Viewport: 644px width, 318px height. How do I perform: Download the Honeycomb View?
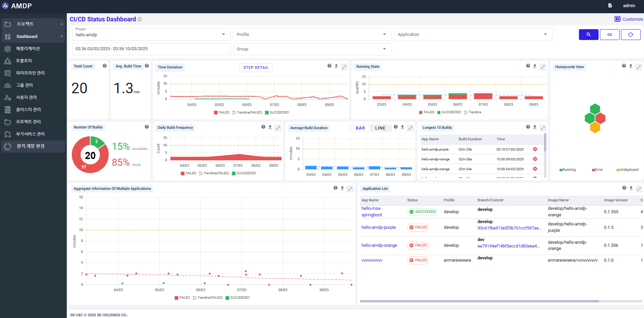point(631,66)
